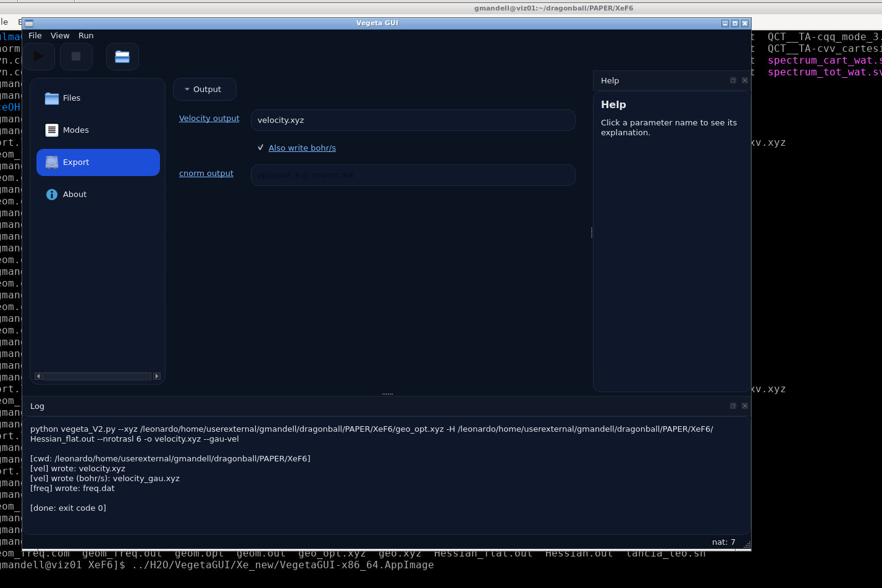Click the 'Velocity output' parameter link
Viewport: 882px width, 588px height.
[x=209, y=119]
